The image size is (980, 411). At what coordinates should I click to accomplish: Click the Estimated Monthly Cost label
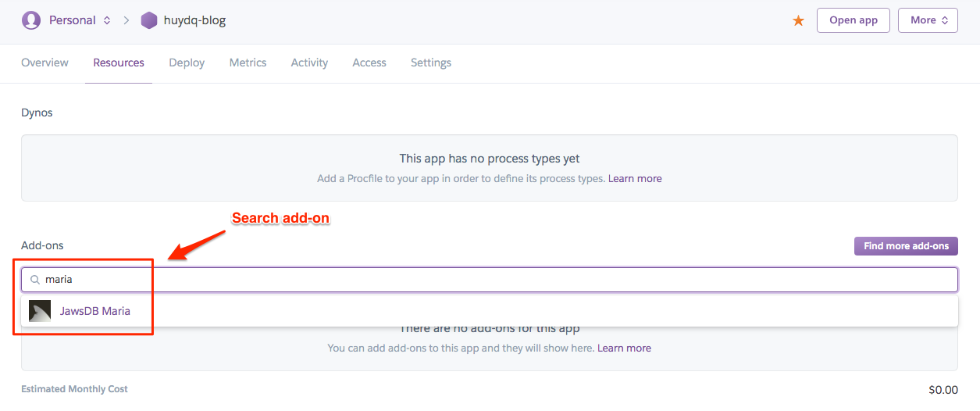[x=74, y=388]
